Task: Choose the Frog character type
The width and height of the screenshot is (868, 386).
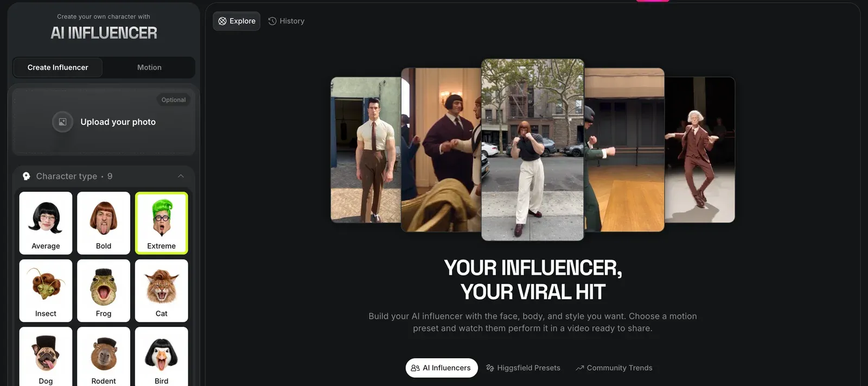Action: [x=104, y=290]
